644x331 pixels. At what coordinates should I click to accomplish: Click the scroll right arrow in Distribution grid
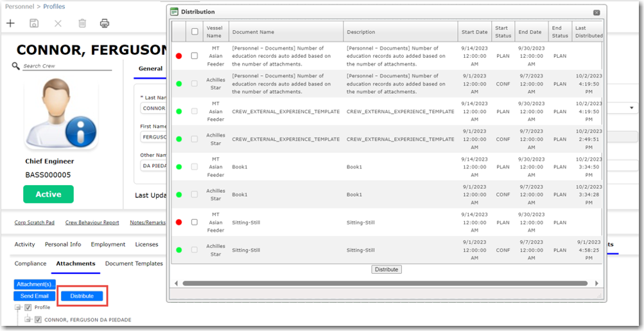point(596,283)
